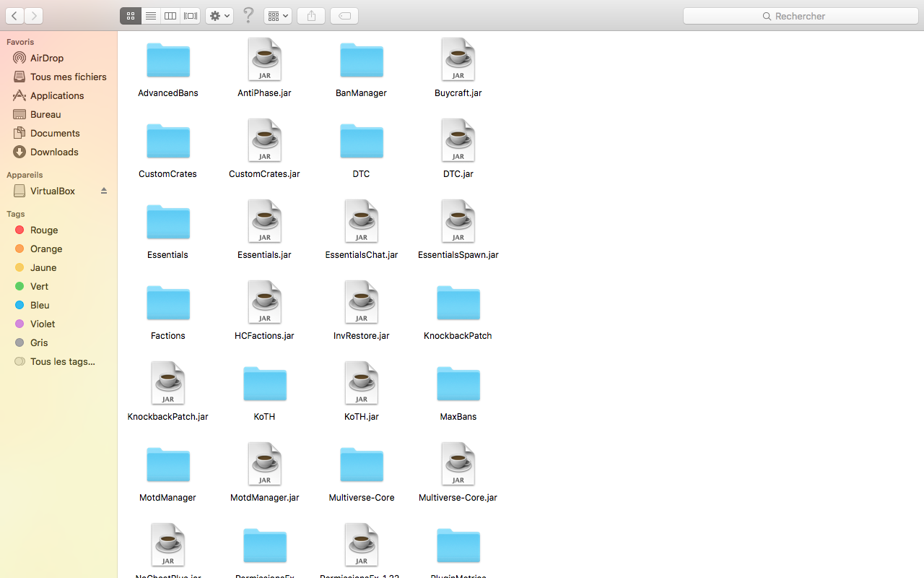Switch to column view mode

click(x=170, y=16)
